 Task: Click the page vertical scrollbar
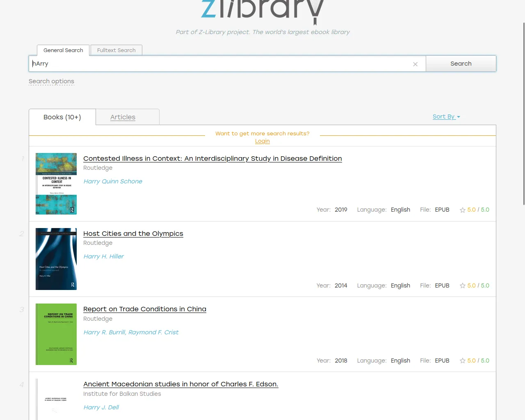point(523,115)
